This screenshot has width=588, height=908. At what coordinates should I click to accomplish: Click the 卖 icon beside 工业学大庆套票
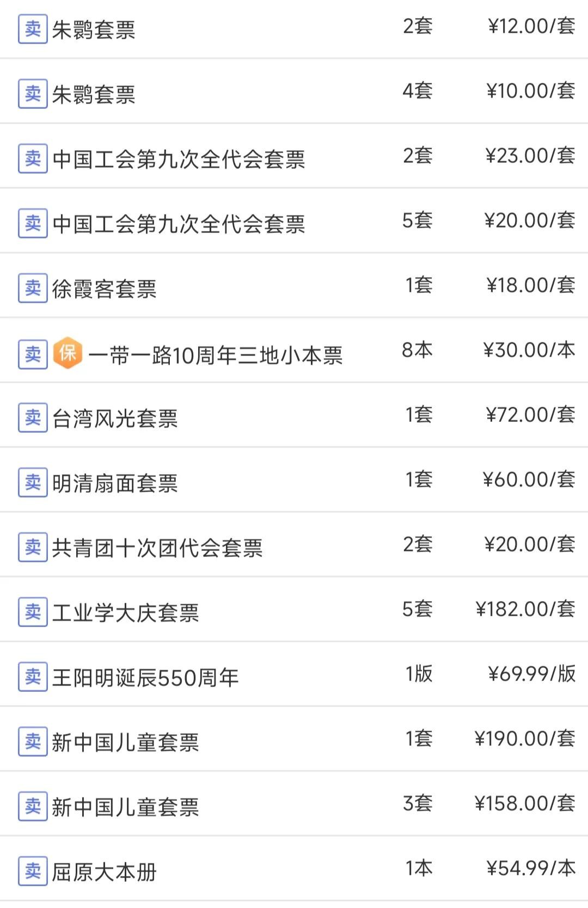point(33,612)
